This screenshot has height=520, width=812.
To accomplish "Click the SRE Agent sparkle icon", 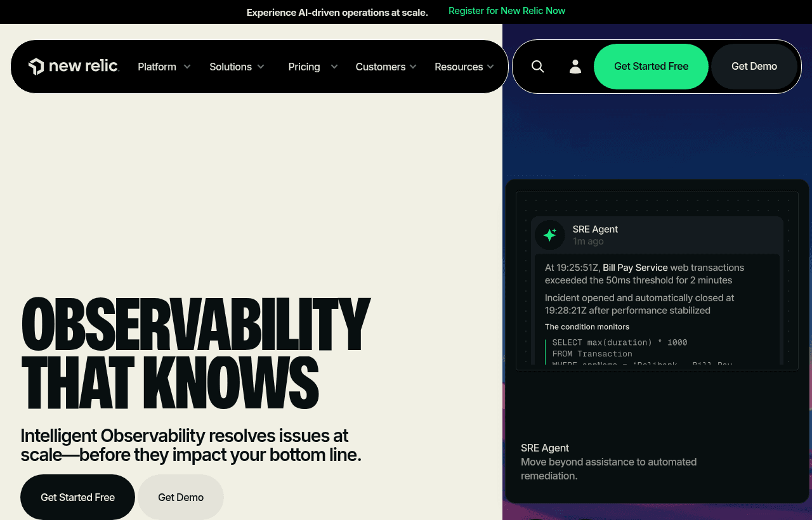I will click(x=550, y=235).
